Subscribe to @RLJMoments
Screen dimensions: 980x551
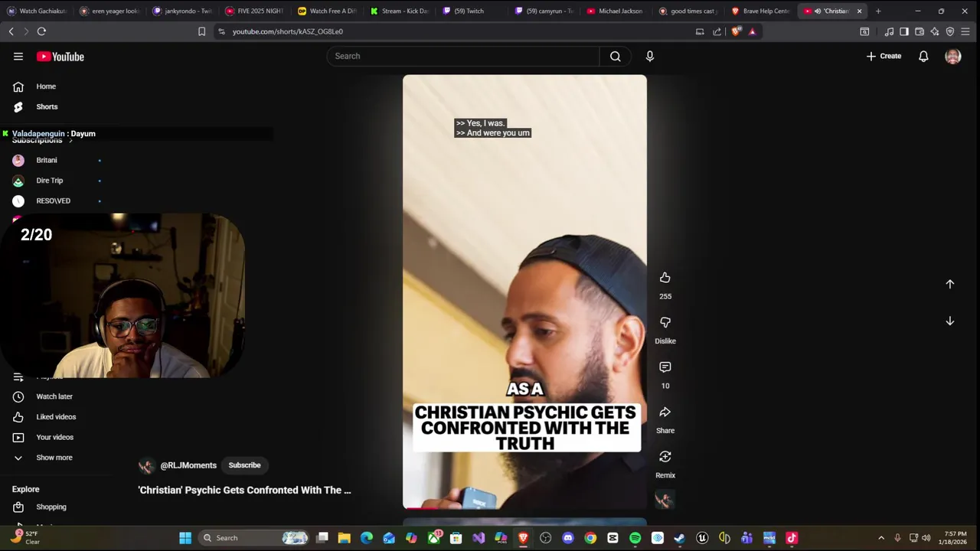pos(244,465)
